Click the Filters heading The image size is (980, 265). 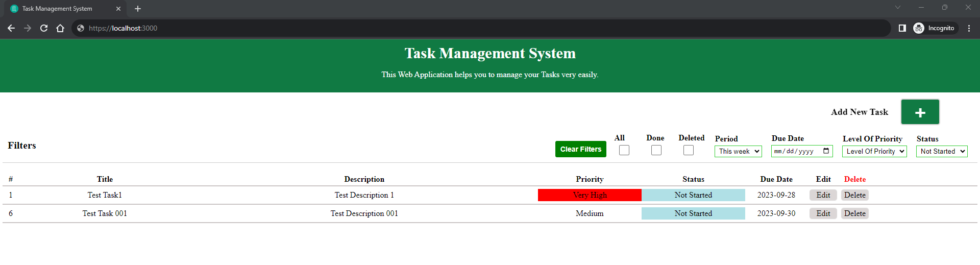[22, 146]
